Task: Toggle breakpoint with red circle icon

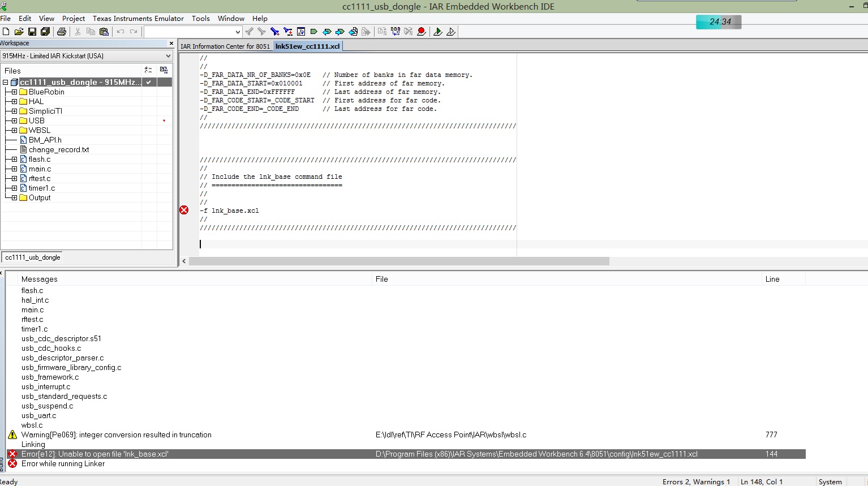Action: (x=422, y=32)
